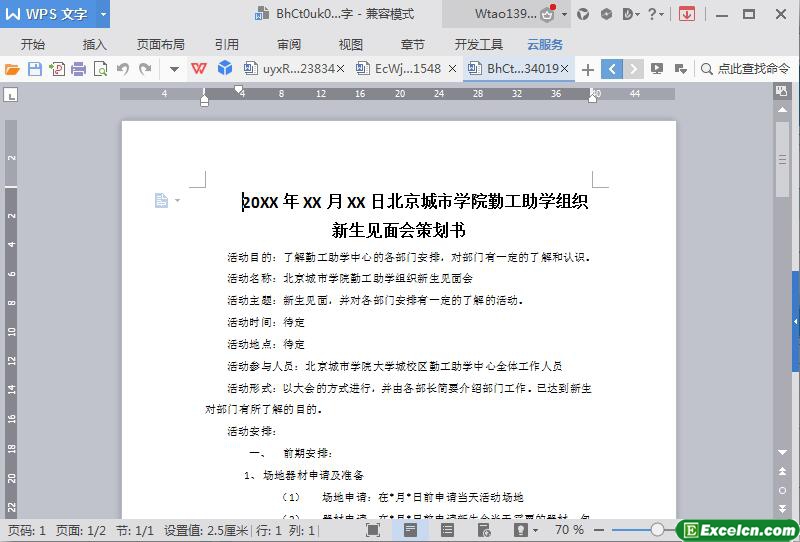Click the blue cube template icon
Screen dimensions: 800x542
coord(225,68)
